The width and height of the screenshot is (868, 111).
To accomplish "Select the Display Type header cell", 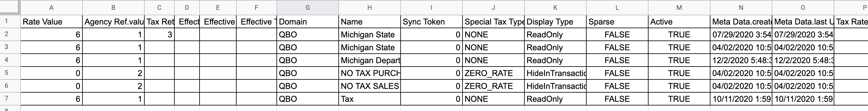I will [555, 22].
